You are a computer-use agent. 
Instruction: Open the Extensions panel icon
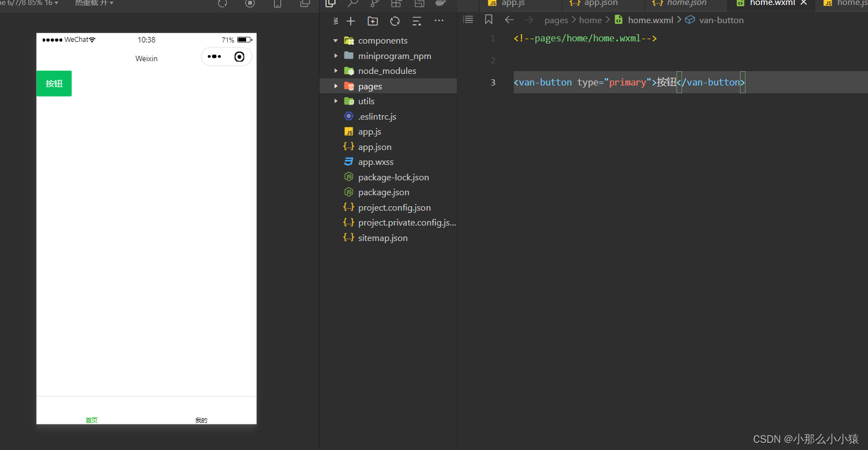click(x=396, y=3)
